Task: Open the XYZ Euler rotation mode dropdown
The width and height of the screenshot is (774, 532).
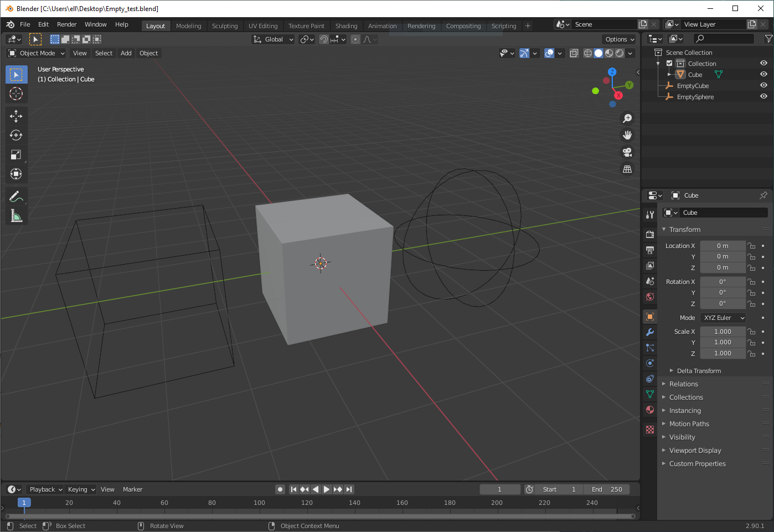Action: [x=723, y=317]
